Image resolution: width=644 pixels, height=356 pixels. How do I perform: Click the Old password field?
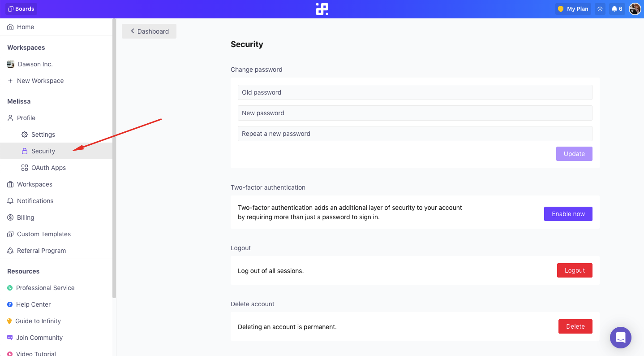click(x=415, y=92)
